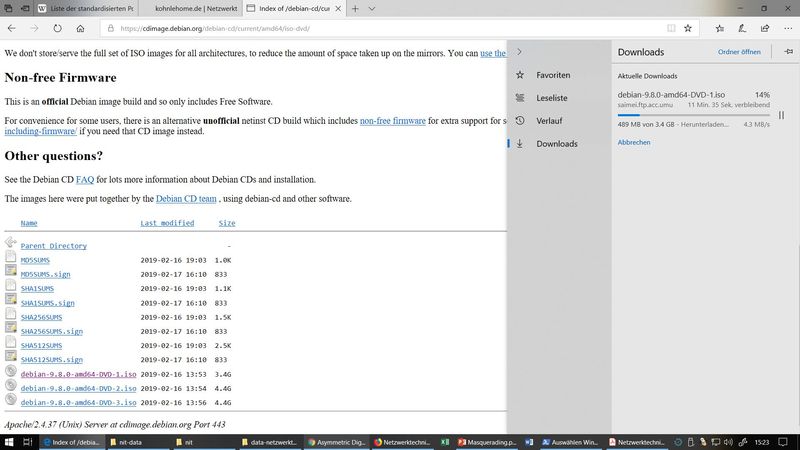Screen dimensions: 800x450
Task: Open volume control in system tray
Action: point(729,442)
